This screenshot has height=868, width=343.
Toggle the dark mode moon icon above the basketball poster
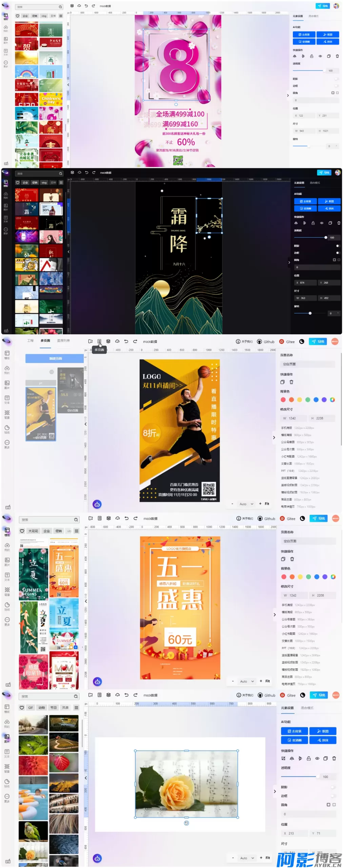(302, 341)
